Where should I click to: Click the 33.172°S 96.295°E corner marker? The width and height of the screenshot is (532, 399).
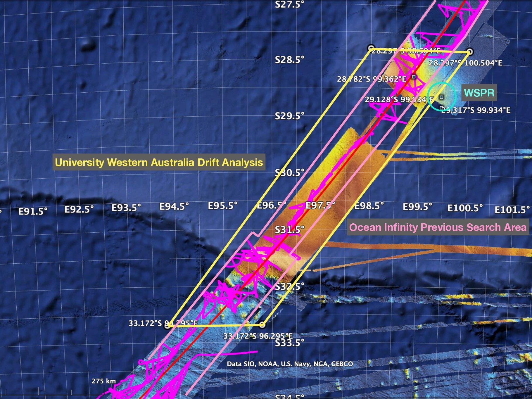[262, 325]
